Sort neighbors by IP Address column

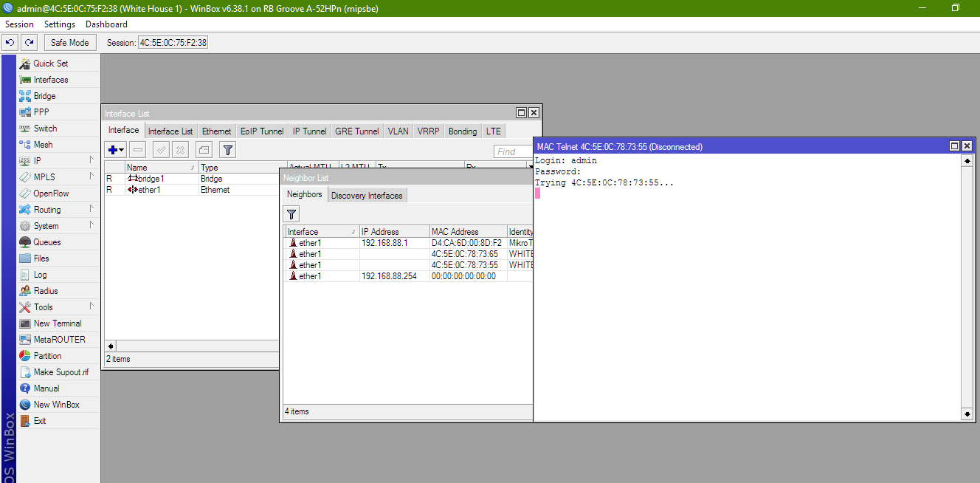tap(394, 232)
